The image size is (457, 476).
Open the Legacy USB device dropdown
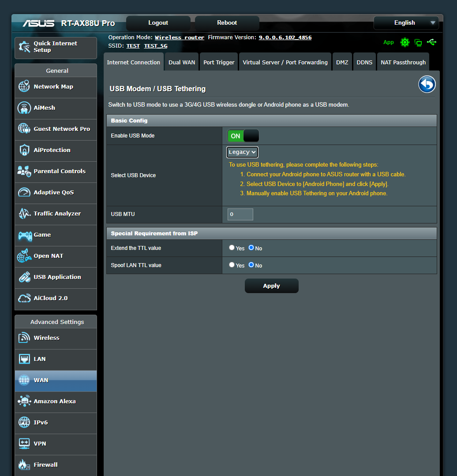click(x=242, y=152)
